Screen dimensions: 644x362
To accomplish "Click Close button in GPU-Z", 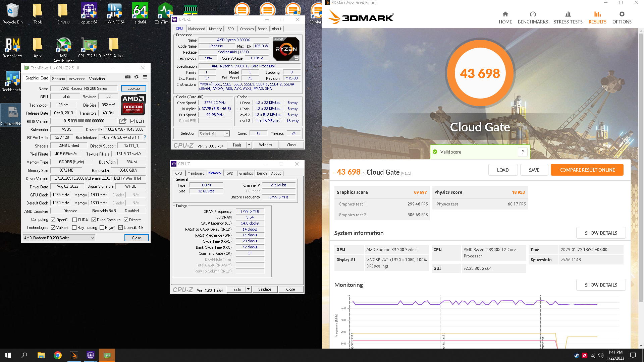I will tap(137, 238).
